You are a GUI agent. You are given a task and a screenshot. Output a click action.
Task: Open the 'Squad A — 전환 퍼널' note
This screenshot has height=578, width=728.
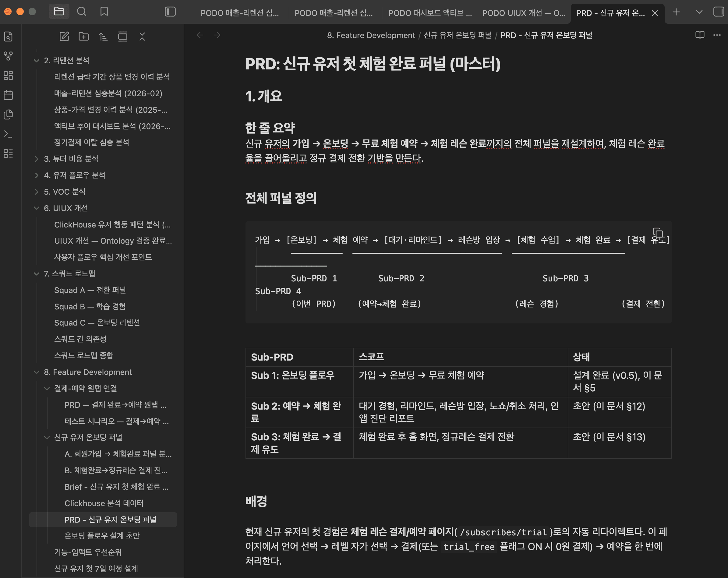click(90, 290)
